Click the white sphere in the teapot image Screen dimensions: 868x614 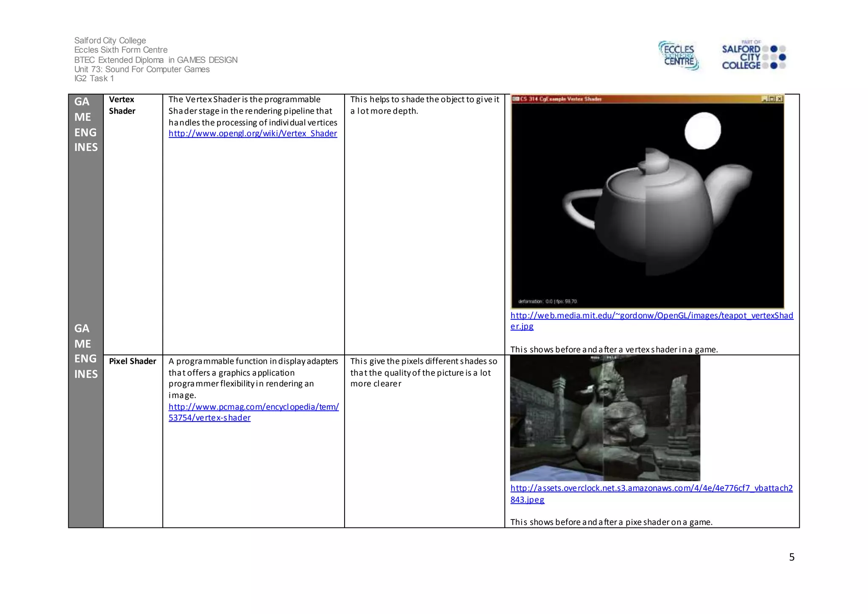[x=703, y=131]
